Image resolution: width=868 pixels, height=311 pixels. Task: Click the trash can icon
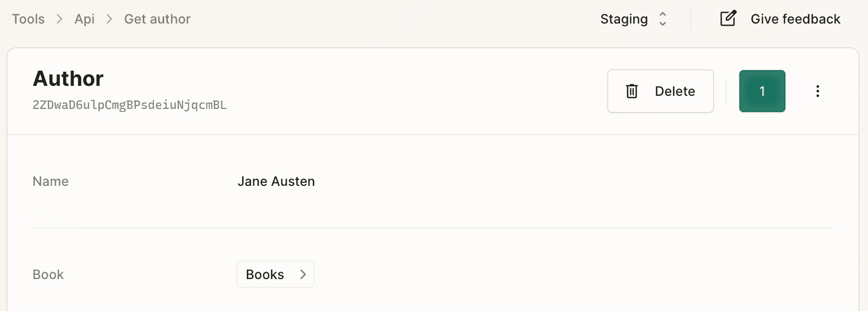[632, 91]
